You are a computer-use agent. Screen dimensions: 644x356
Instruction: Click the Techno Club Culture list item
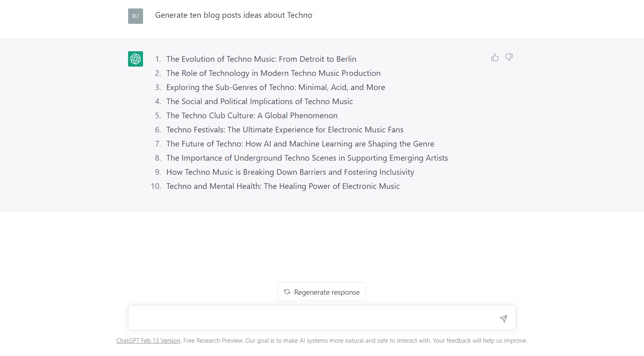point(252,116)
